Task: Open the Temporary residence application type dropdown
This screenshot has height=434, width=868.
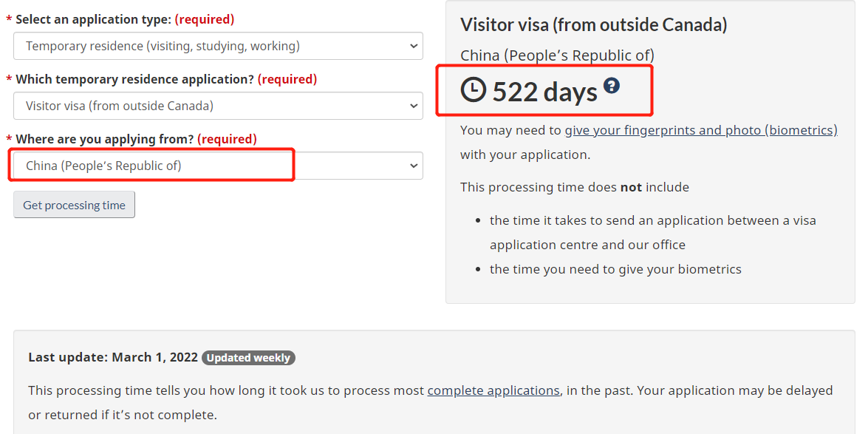Action: coord(217,46)
